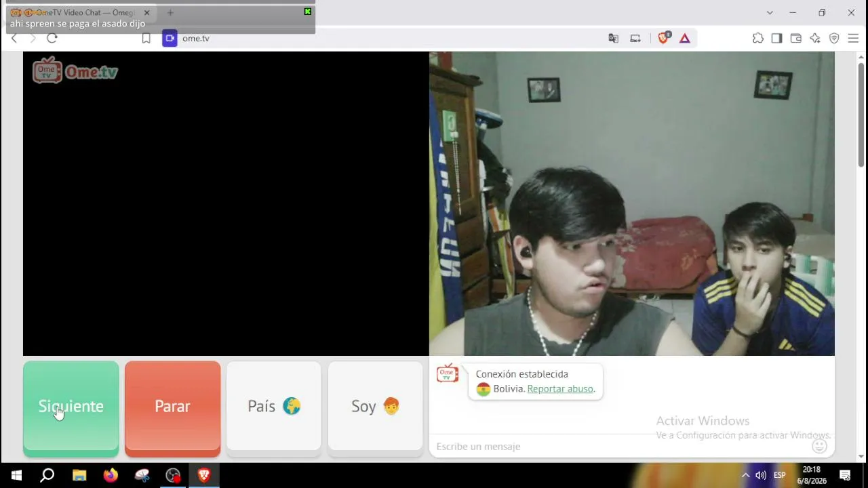Image resolution: width=868 pixels, height=488 pixels.
Task: Go forward with the browser forward arrow
Action: (33, 39)
